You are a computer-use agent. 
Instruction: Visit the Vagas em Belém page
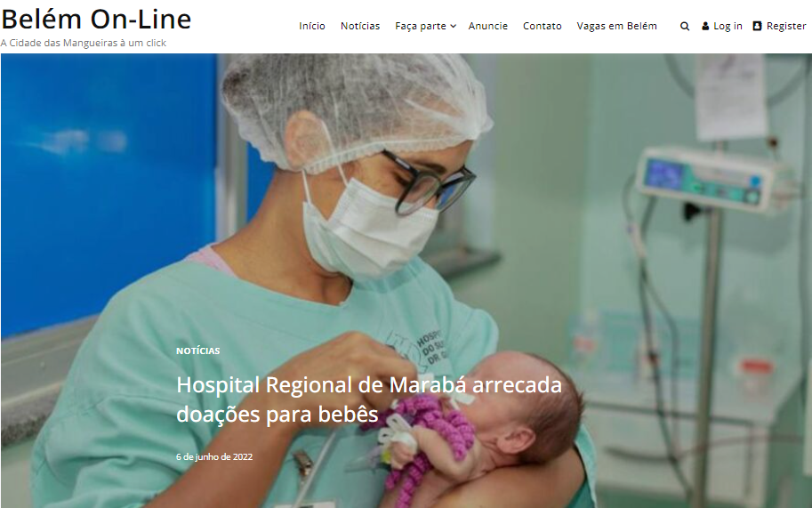(616, 26)
